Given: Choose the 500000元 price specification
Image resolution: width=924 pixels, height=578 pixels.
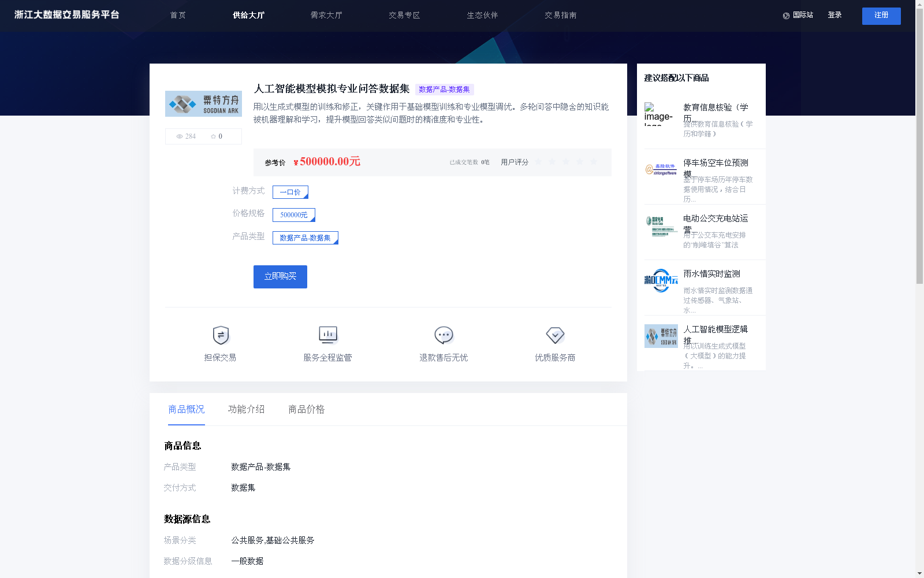Looking at the screenshot, I should click(294, 215).
